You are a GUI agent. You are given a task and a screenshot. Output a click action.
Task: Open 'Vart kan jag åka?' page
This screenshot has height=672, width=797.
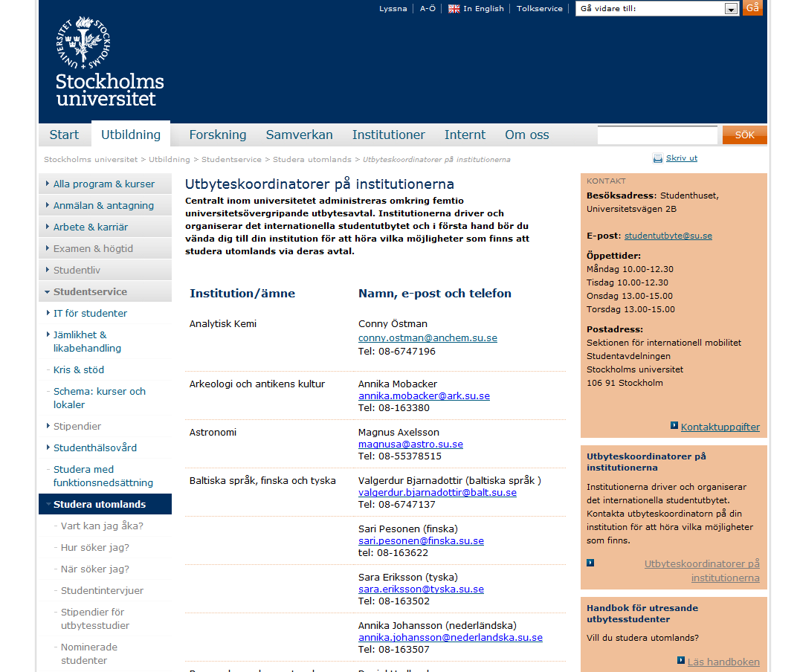(102, 526)
